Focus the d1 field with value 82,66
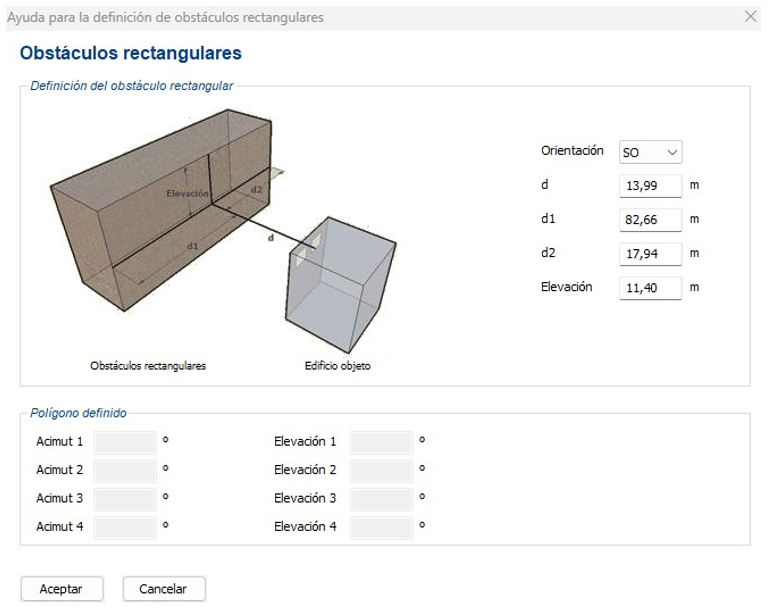 tap(650, 220)
